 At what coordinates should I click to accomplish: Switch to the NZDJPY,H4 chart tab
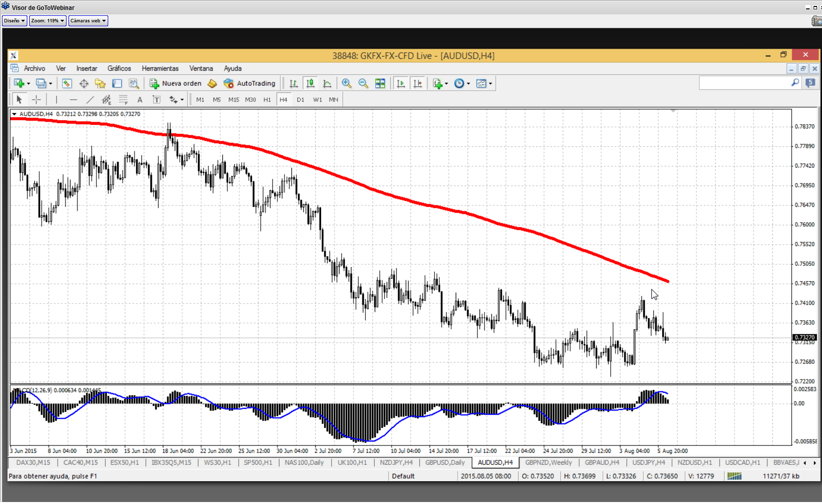pyautogui.click(x=396, y=462)
